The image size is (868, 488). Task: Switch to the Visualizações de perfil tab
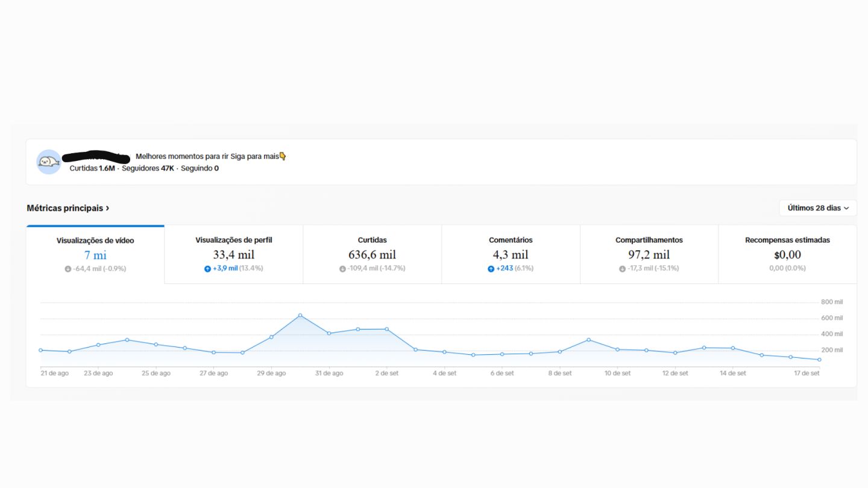tap(234, 254)
